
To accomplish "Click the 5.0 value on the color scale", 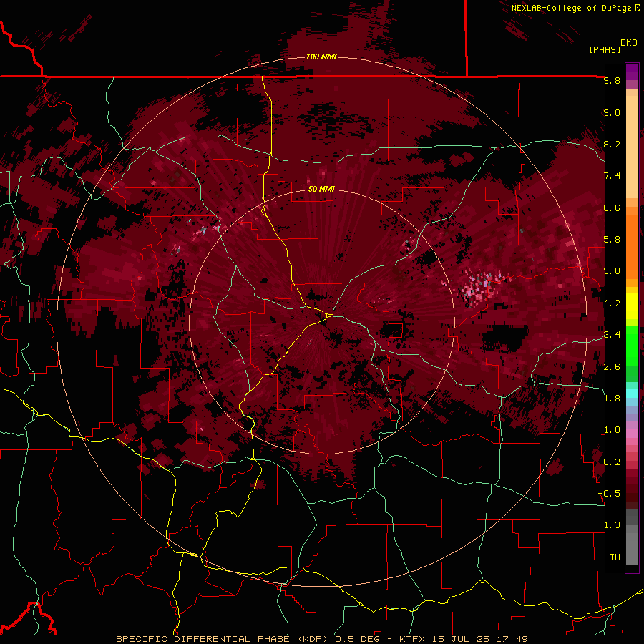I will point(612,271).
